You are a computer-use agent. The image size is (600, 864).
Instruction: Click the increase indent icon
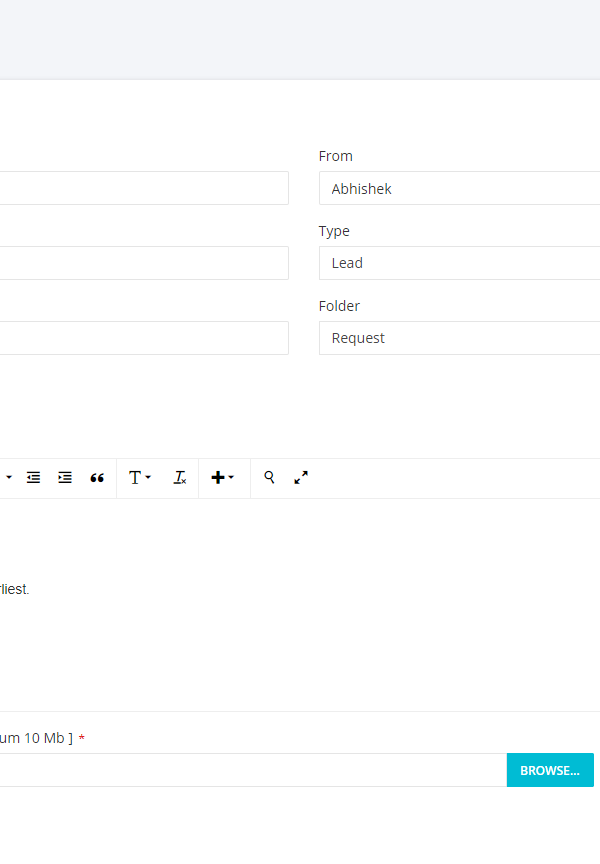[65, 478]
